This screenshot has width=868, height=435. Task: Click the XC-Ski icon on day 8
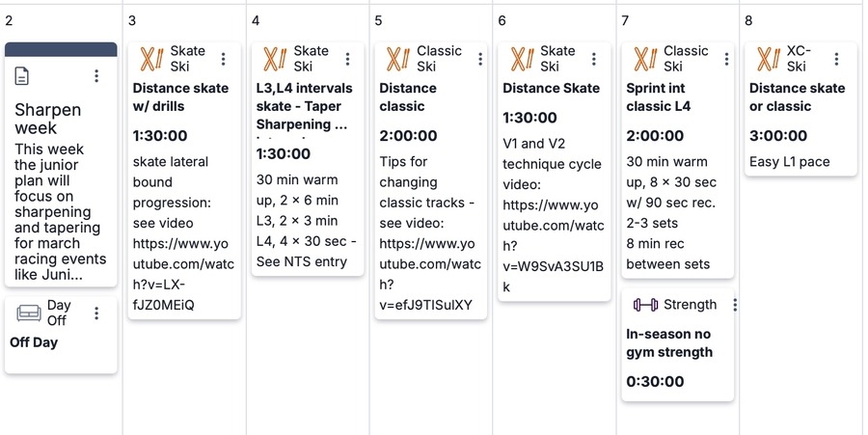(x=769, y=59)
